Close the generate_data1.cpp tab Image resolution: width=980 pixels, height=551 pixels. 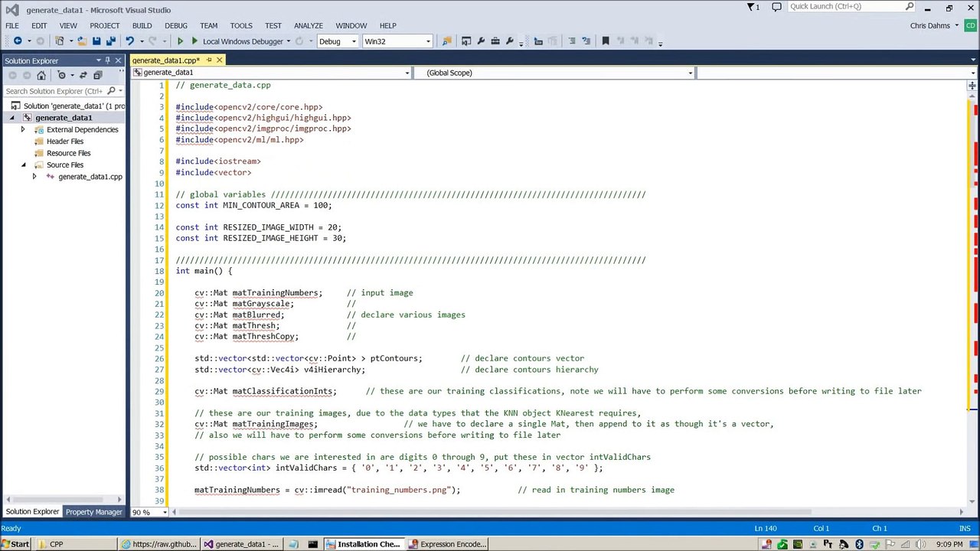coord(219,60)
